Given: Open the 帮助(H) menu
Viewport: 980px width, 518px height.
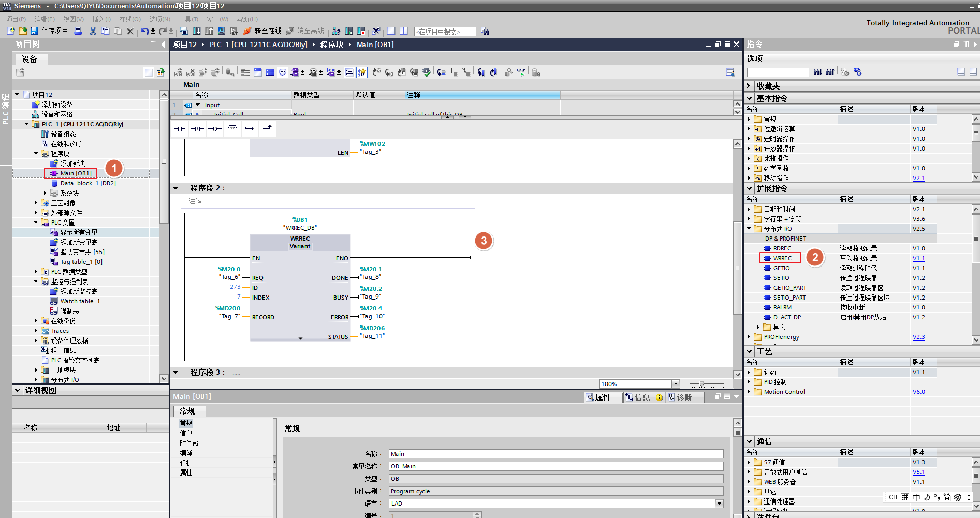Looking at the screenshot, I should [247, 19].
